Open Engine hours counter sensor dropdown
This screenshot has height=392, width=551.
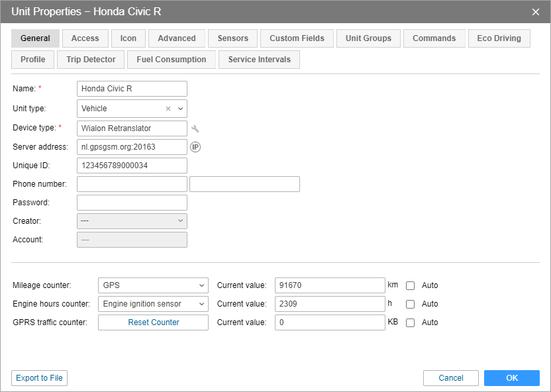[153, 304]
